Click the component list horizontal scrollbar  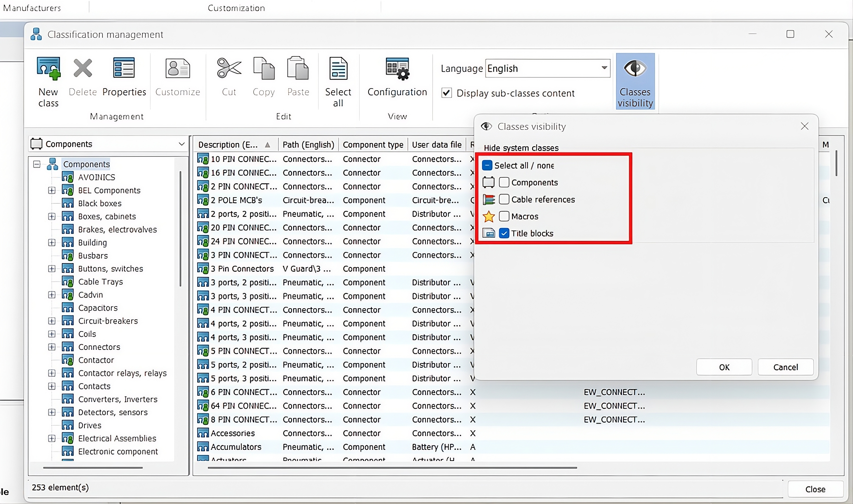(392, 468)
